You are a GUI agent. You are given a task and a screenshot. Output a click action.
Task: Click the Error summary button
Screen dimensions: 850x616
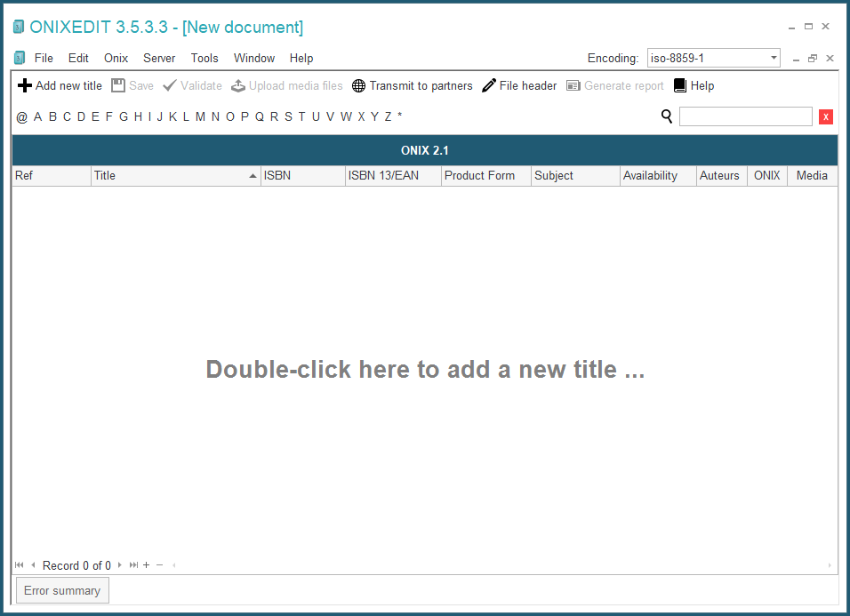point(62,590)
